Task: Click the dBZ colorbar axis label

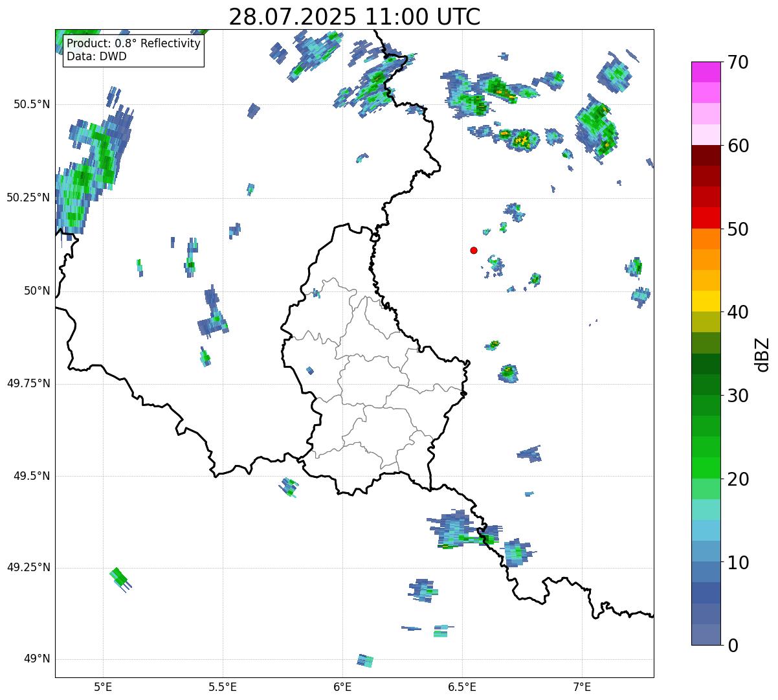Action: [762, 354]
